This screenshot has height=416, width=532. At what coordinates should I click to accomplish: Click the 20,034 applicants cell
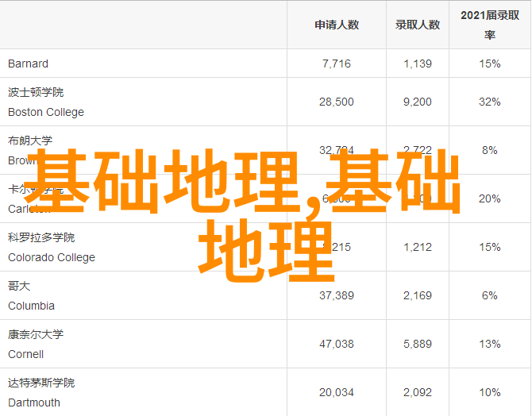337,393
